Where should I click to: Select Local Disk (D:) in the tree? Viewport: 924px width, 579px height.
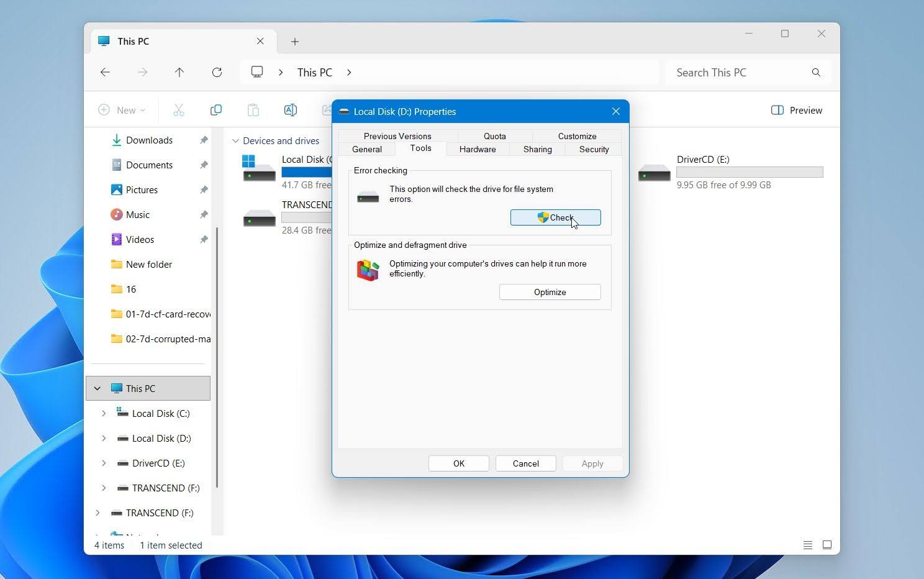pyautogui.click(x=161, y=439)
